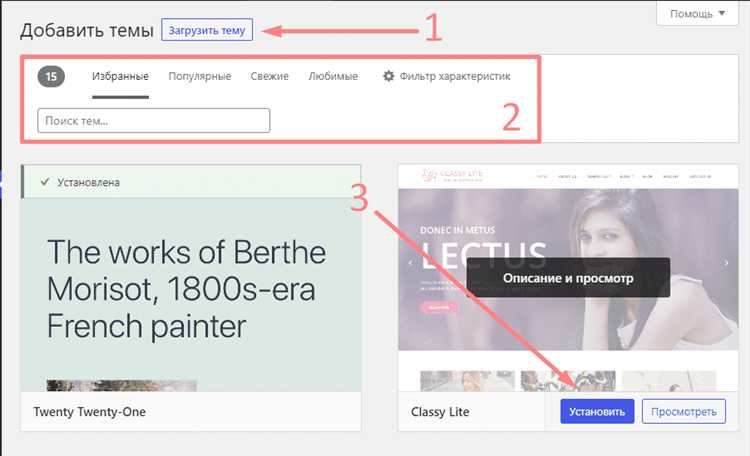This screenshot has width=750, height=456.
Task: Select the Избранные tab
Action: pyautogui.click(x=121, y=77)
